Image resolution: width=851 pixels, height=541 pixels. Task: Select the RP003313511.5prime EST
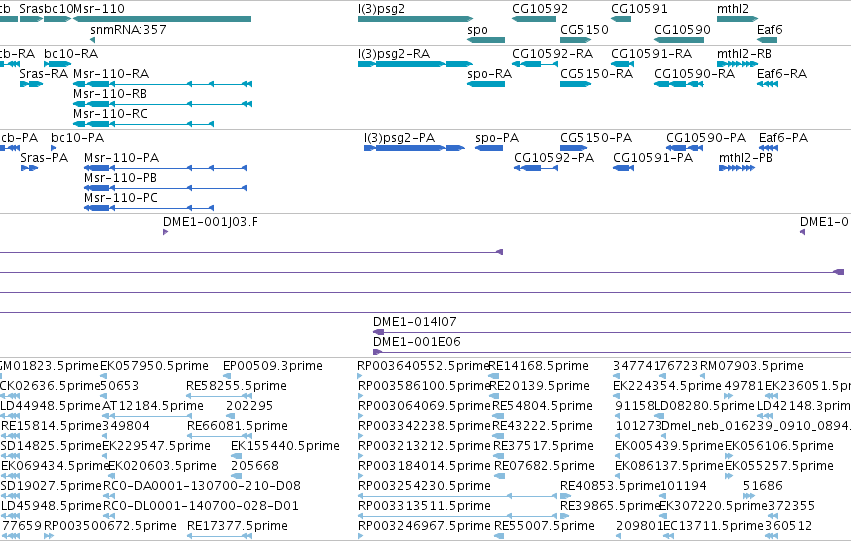click(458, 516)
